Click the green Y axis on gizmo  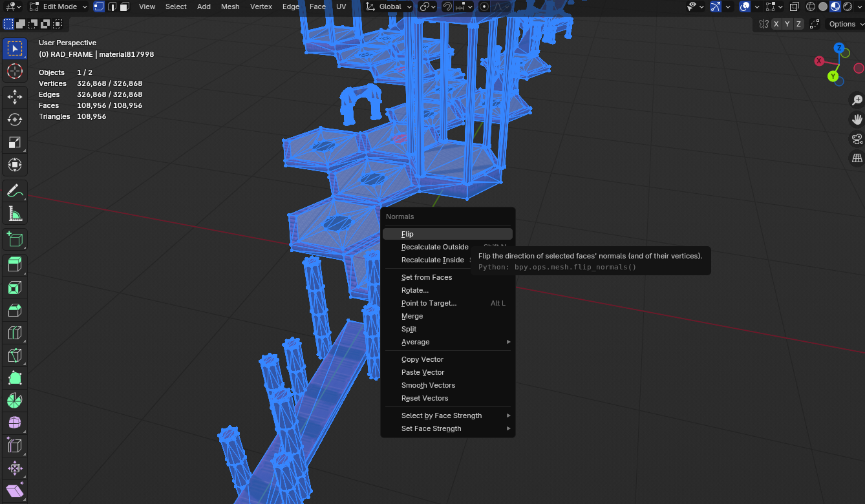point(833,76)
